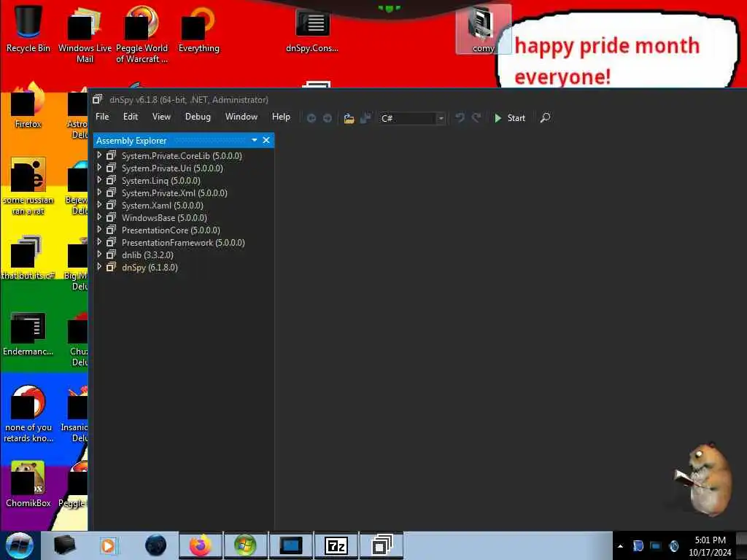Screen dimensions: 747x560
Task: Click the dnSpy taskbar button
Action: pyautogui.click(x=381, y=545)
